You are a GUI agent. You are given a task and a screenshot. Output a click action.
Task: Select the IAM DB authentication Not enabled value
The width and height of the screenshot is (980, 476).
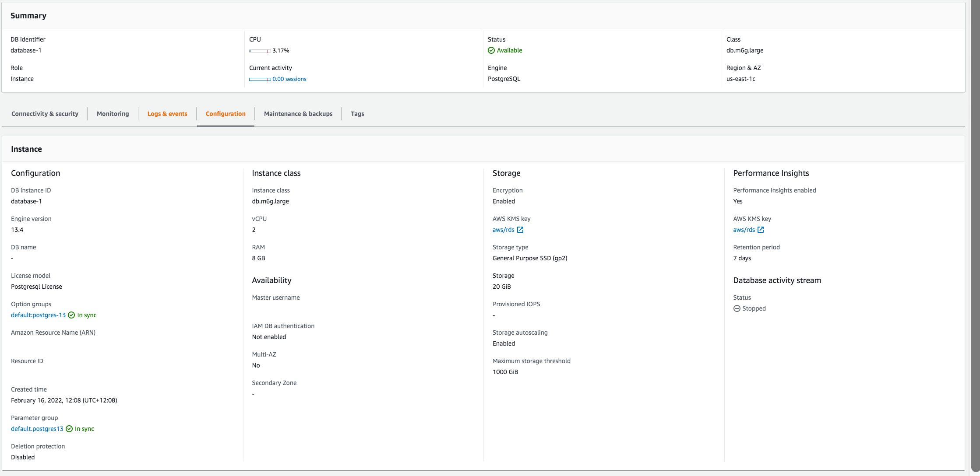[269, 337]
